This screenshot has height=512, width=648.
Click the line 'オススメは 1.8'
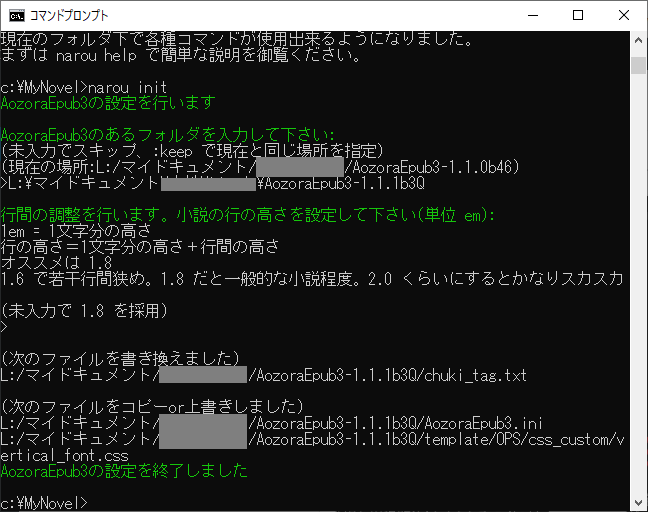pyautogui.click(x=56, y=263)
